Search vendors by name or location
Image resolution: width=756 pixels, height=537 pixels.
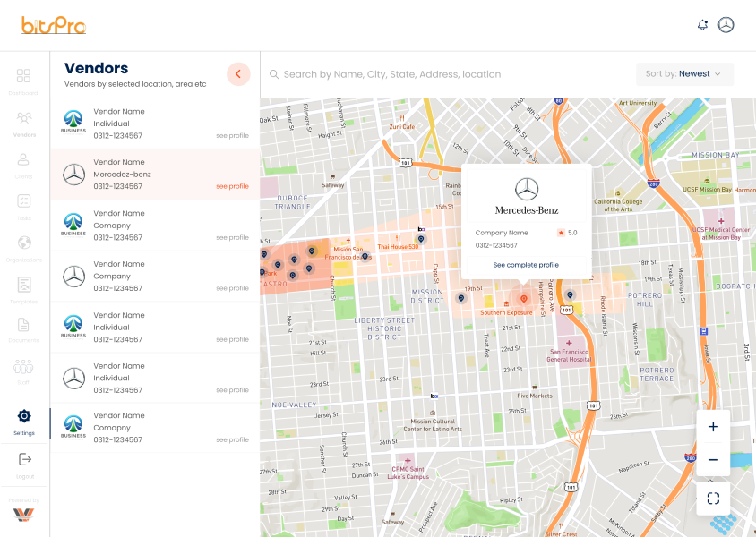(x=392, y=74)
